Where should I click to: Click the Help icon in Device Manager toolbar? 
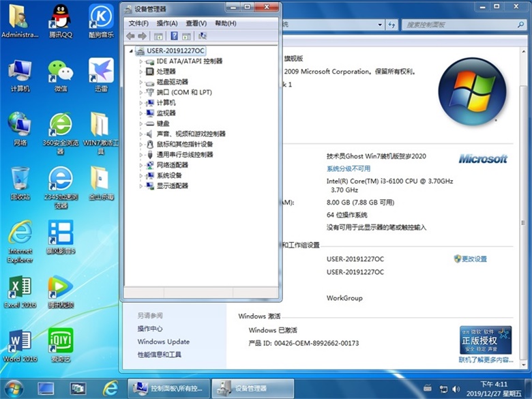[174, 36]
